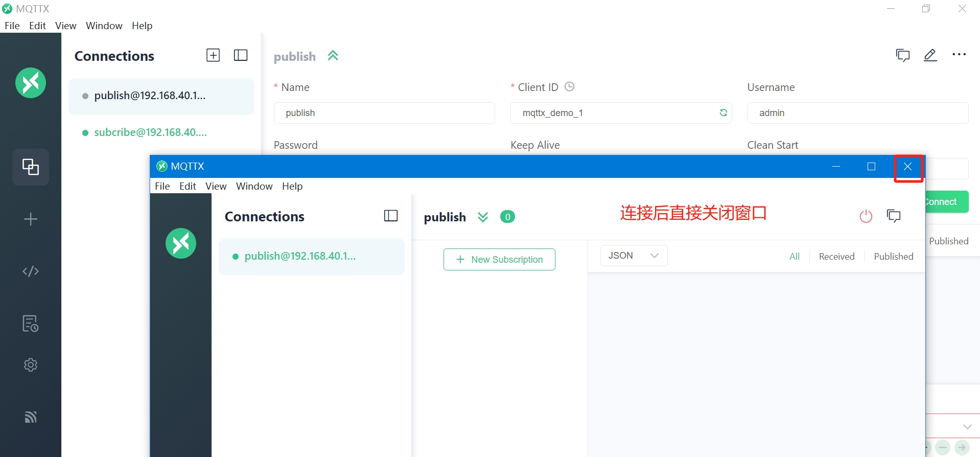Select publish@192.168.40.1 connection in the front window
The width and height of the screenshot is (980, 457).
pos(312,257)
